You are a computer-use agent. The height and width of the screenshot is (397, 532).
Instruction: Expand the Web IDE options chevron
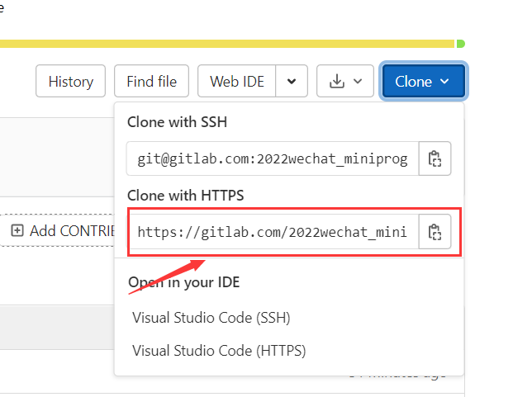tap(292, 82)
